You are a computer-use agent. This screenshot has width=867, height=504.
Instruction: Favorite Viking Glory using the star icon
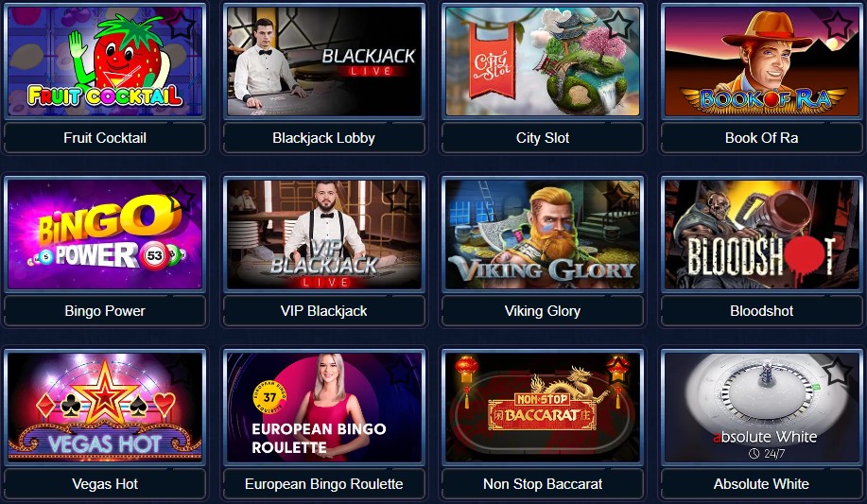(617, 198)
